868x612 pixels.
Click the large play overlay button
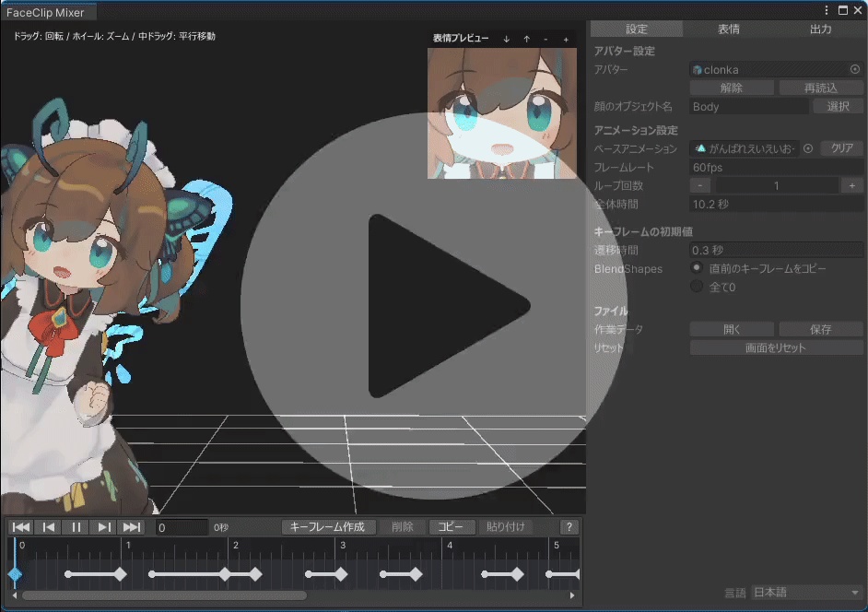[x=434, y=306]
